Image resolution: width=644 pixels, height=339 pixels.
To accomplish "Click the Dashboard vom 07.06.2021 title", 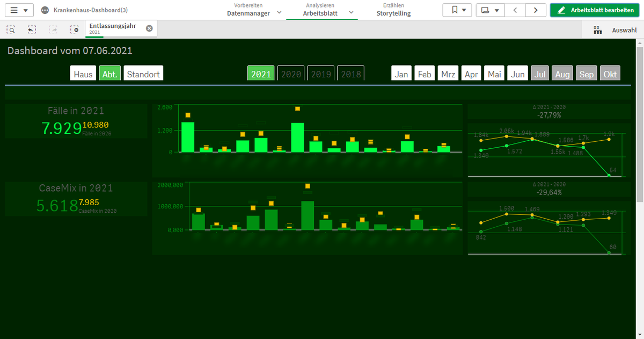I will coord(70,51).
